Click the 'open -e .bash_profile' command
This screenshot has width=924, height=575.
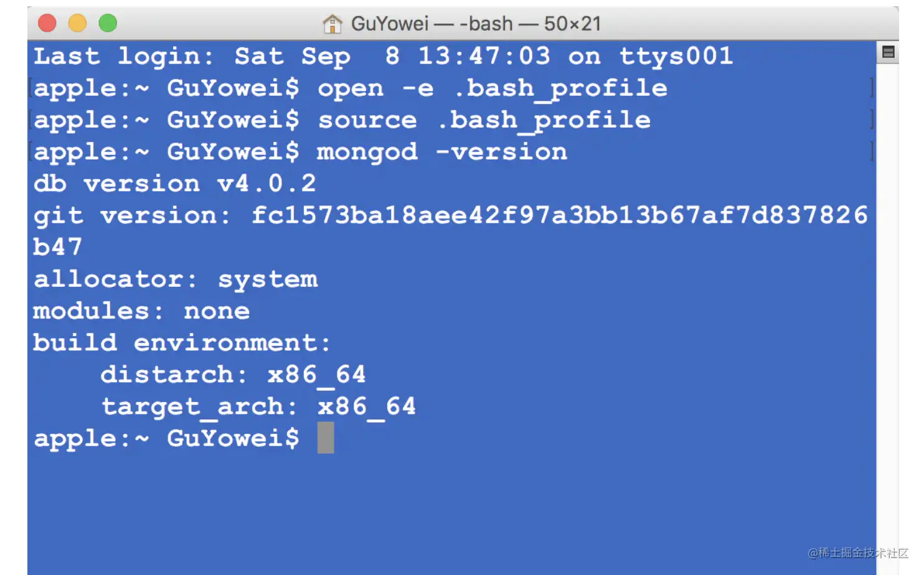tap(492, 88)
